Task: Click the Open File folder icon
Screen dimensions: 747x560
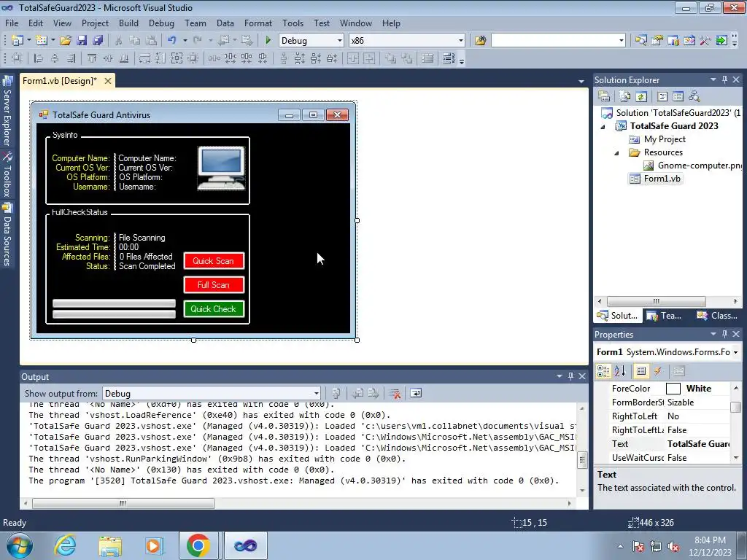Action: click(x=66, y=41)
